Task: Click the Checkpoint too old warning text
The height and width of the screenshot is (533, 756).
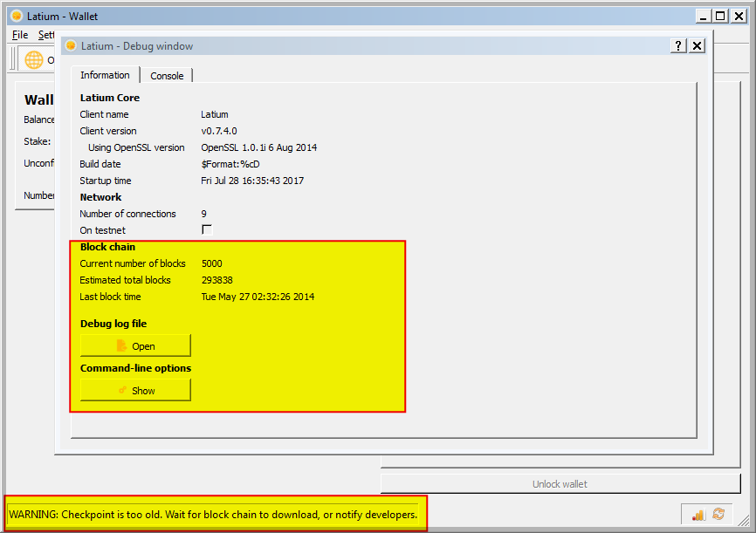Action: (213, 515)
